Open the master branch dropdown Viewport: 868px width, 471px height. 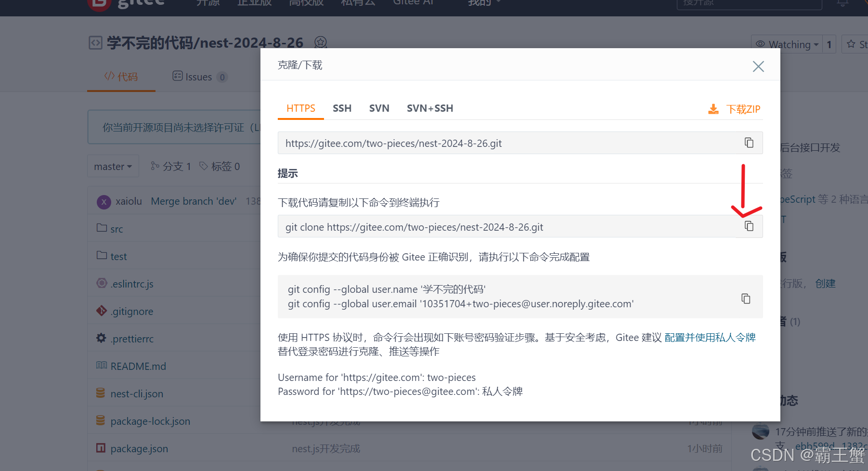point(113,167)
